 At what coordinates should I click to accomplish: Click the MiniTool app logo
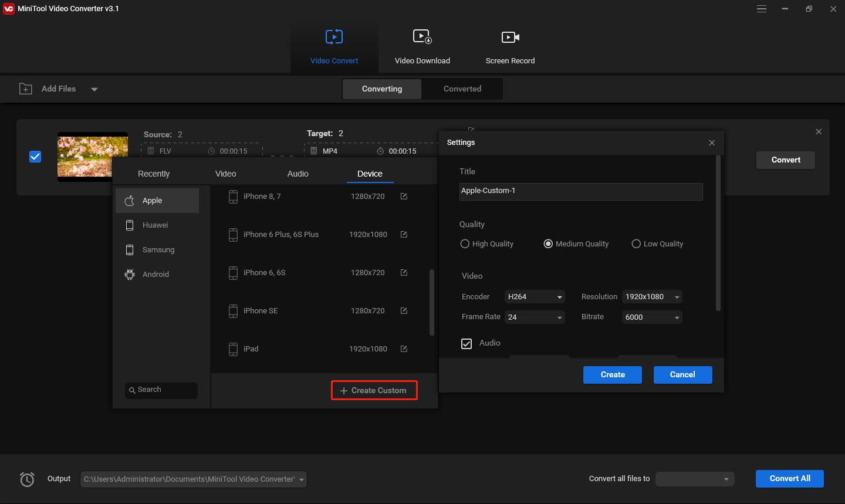(9, 9)
